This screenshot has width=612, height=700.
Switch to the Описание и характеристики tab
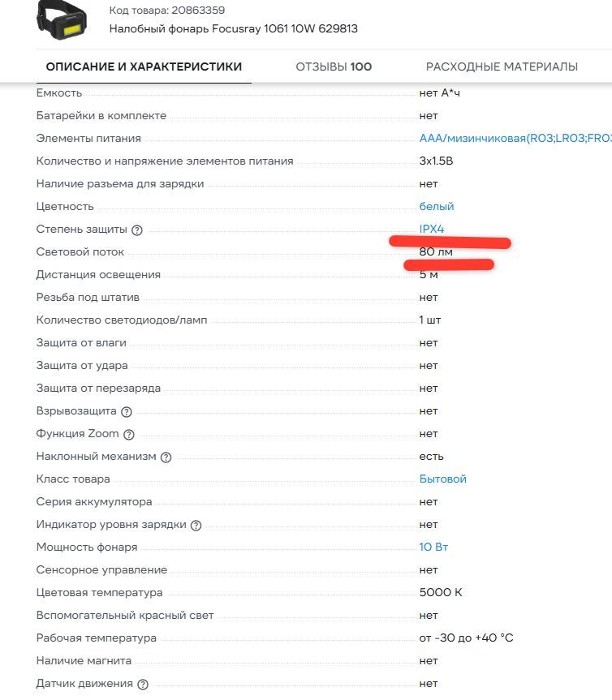point(144,67)
